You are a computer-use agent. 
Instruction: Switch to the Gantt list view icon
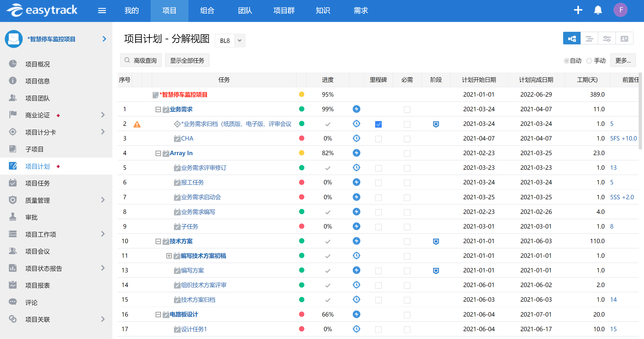click(x=589, y=39)
